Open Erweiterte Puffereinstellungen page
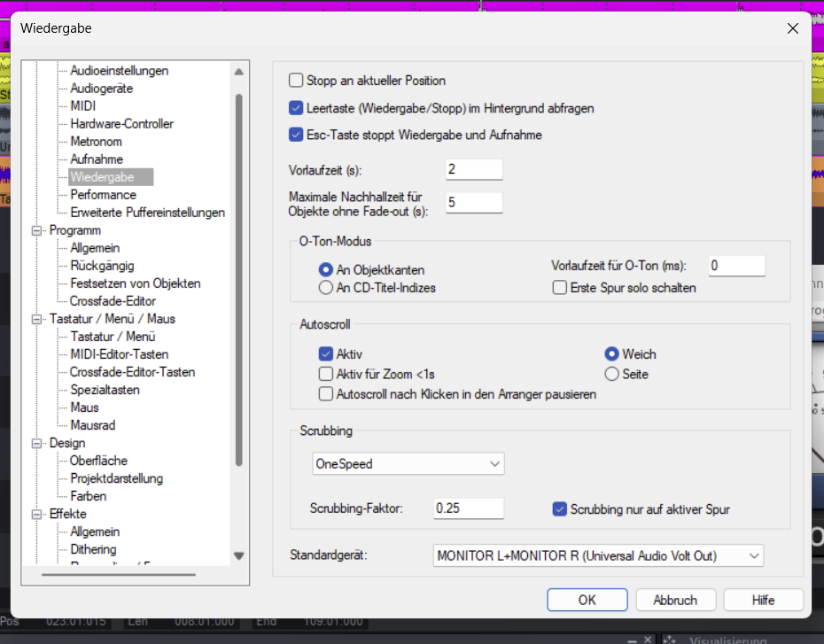The image size is (824, 644). point(148,213)
